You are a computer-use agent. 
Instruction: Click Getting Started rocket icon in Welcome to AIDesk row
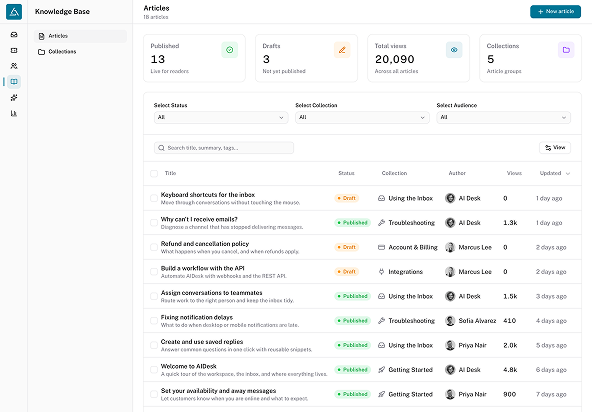coord(381,370)
